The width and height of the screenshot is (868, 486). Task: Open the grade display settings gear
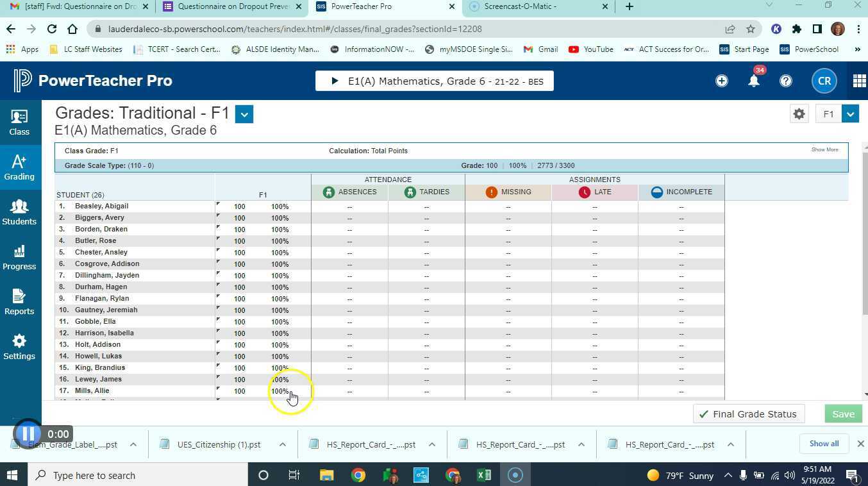tap(799, 113)
